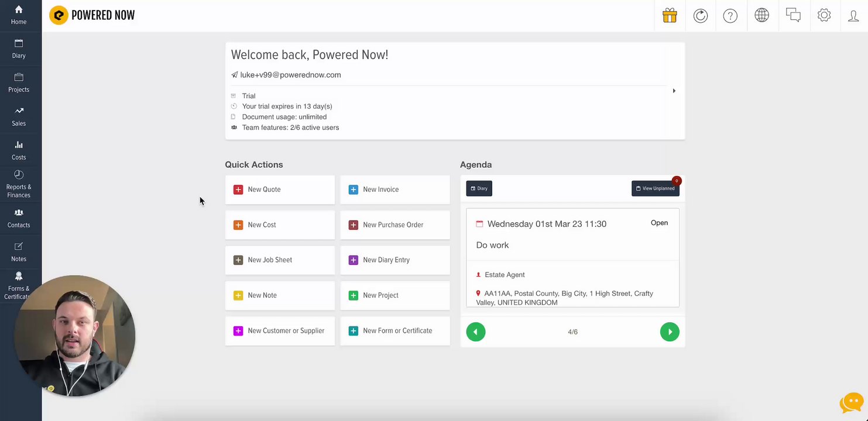Open the help question mark icon
The image size is (868, 421).
point(730,16)
